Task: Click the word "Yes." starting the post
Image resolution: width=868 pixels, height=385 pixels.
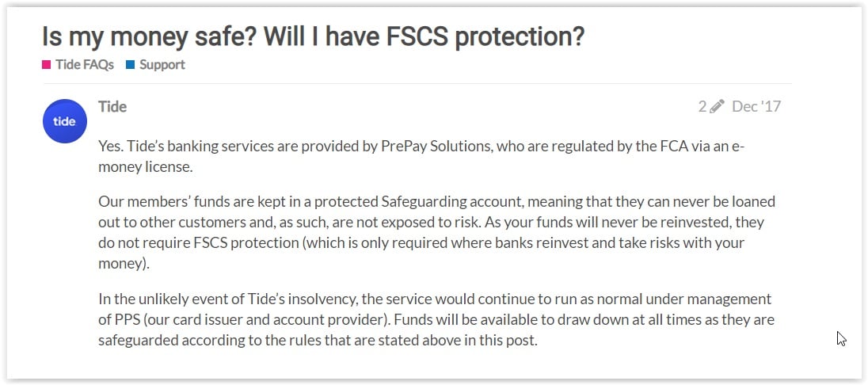Action: point(112,147)
